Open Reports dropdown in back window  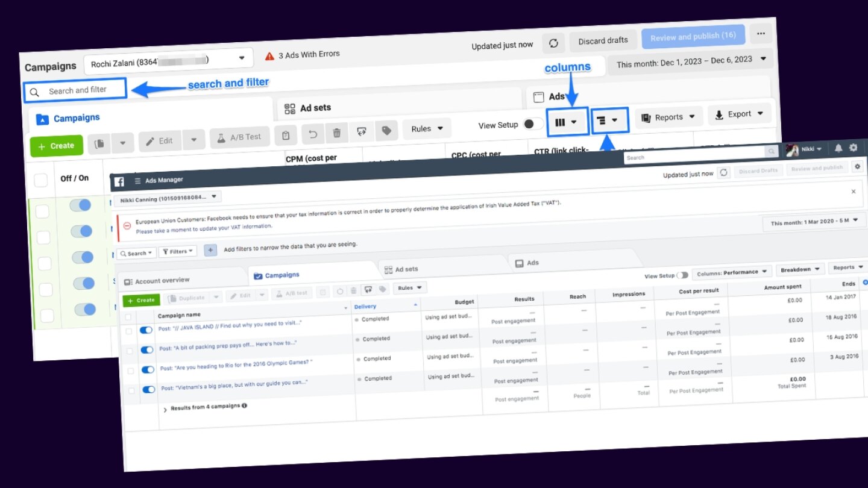[x=668, y=117]
